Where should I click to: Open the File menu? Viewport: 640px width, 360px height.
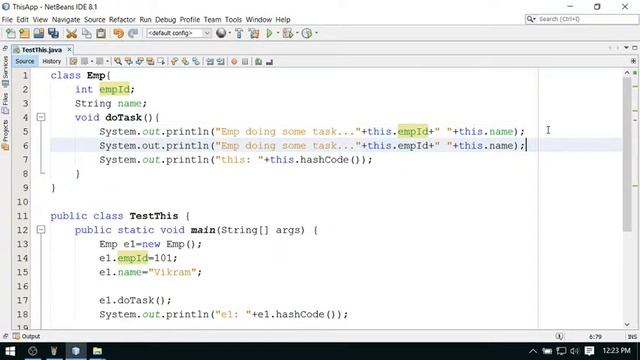(x=7, y=20)
